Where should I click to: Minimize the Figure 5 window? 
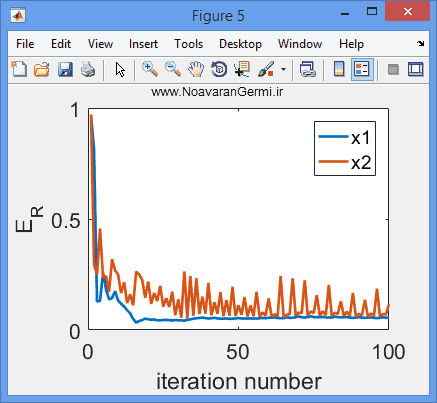345,13
